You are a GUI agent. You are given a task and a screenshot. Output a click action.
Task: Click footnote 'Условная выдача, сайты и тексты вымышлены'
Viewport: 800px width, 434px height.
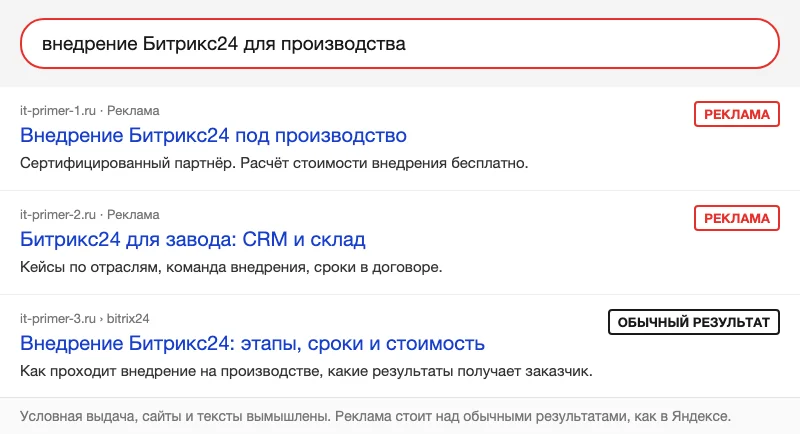point(175,416)
